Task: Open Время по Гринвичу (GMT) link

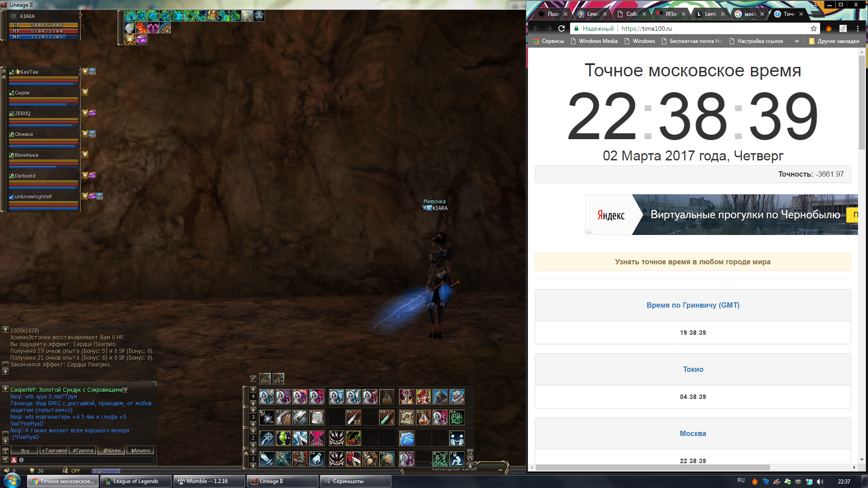Action: pos(693,305)
